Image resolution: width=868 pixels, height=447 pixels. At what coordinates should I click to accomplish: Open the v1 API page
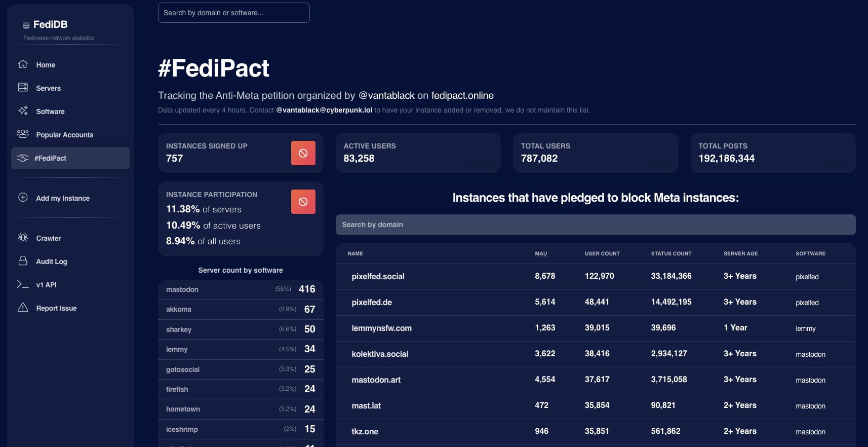click(x=70, y=285)
